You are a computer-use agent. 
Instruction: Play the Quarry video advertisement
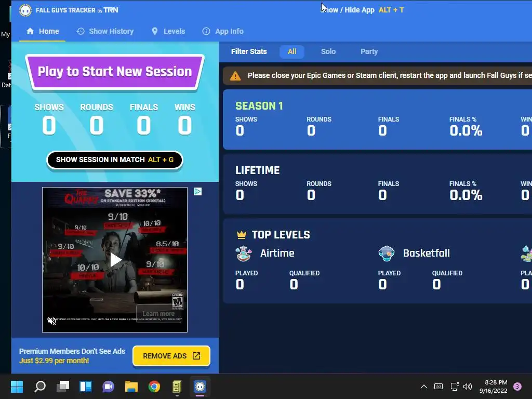pos(115,260)
